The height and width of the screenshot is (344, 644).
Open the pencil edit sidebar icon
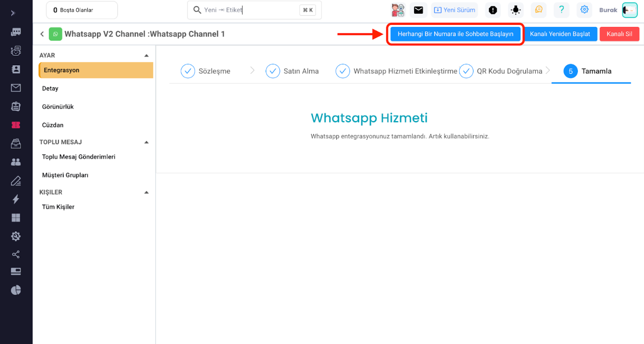tap(16, 181)
